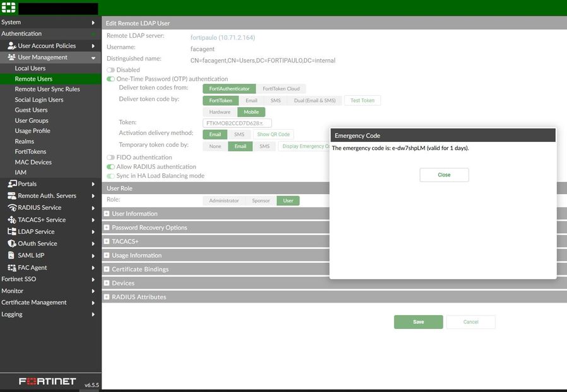The height and width of the screenshot is (392, 567).
Task: Collapse User Management submenu arrow
Action: (93, 57)
